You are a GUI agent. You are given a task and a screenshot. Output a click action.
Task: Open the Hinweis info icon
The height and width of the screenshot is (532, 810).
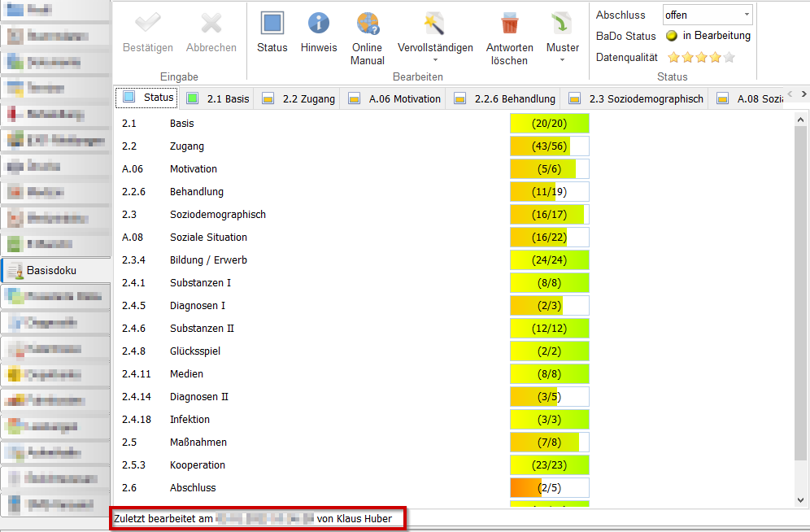318,24
